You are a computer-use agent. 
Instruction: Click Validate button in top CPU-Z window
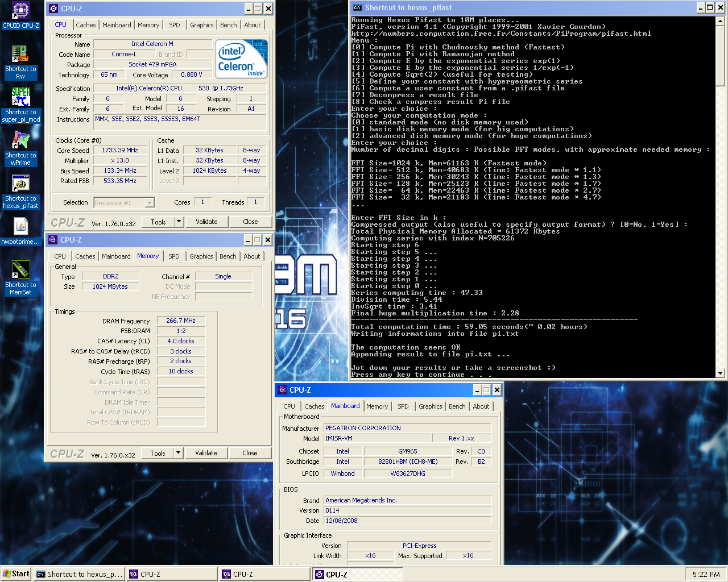[x=206, y=222]
